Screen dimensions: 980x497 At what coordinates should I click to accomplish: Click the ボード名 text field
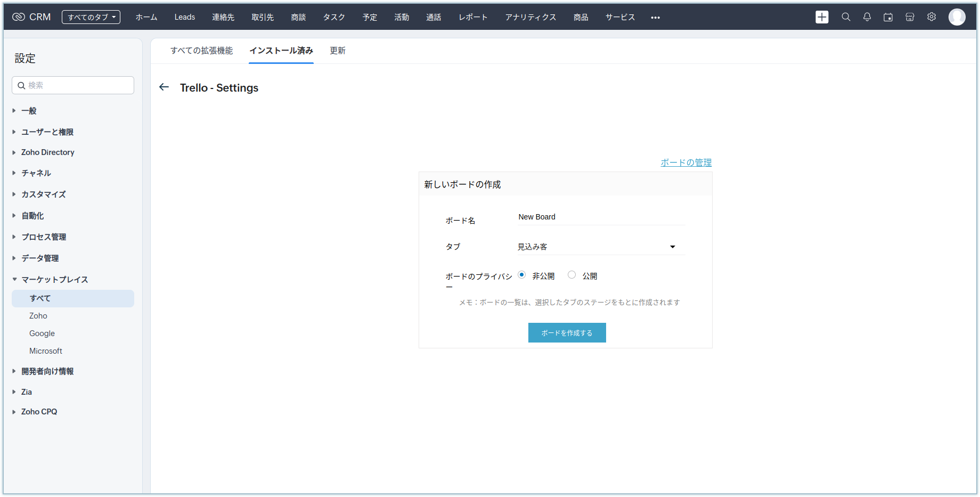pos(601,217)
